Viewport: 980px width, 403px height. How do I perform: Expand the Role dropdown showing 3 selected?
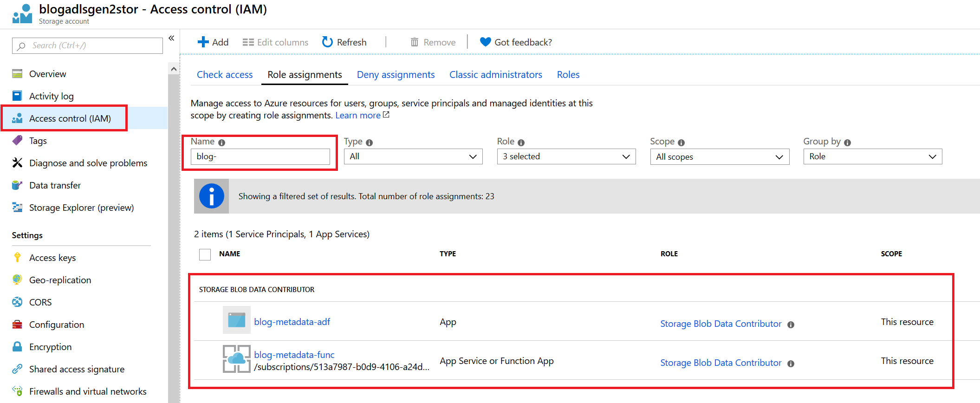pyautogui.click(x=566, y=156)
